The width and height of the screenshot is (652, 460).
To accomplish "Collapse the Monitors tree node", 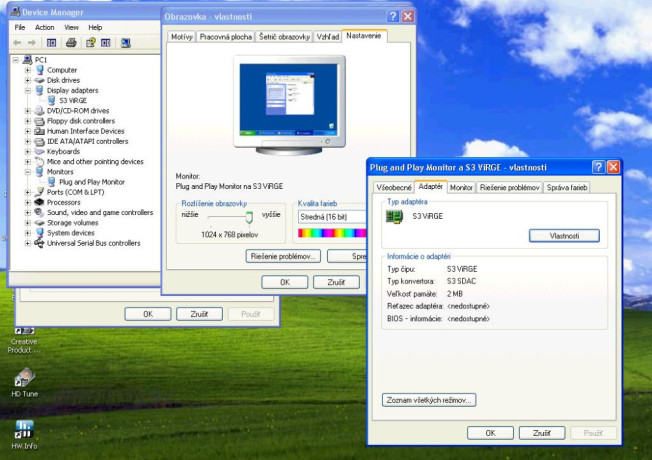I will pyautogui.click(x=27, y=172).
